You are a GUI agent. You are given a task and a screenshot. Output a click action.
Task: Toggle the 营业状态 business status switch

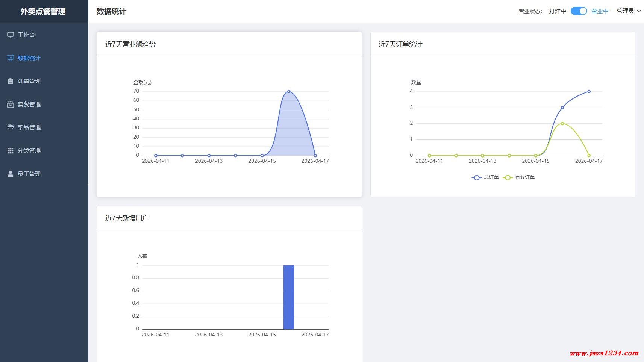tap(579, 11)
